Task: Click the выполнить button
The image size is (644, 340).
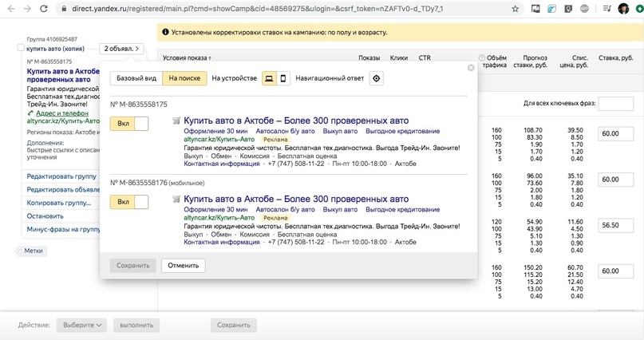Action: (x=136, y=325)
